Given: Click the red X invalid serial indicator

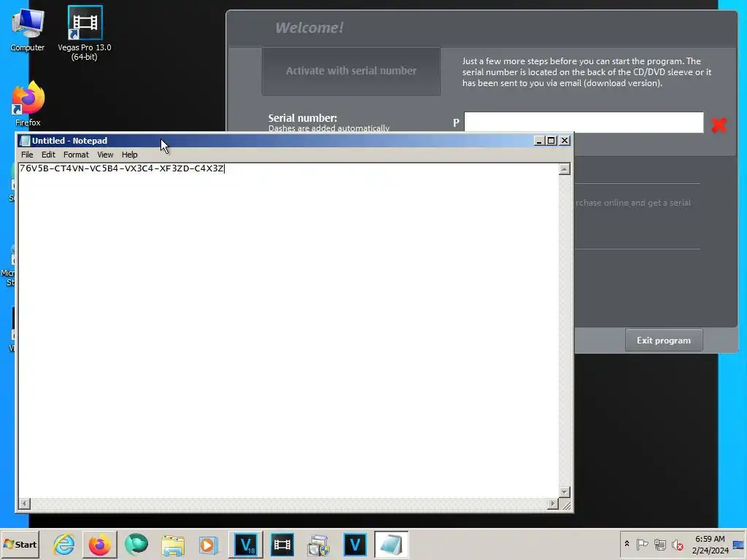Looking at the screenshot, I should 719,125.
